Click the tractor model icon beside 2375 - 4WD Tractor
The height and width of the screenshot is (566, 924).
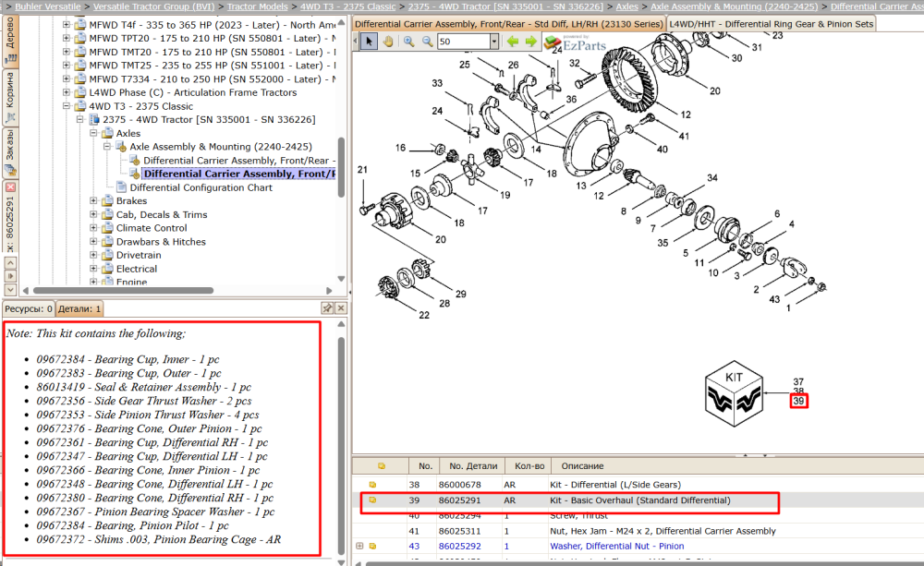pyautogui.click(x=93, y=119)
